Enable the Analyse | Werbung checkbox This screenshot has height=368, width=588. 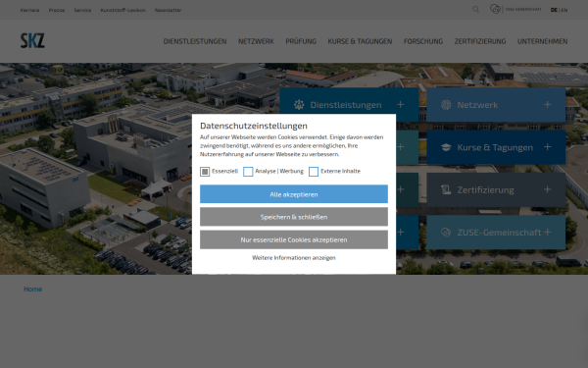(x=248, y=172)
